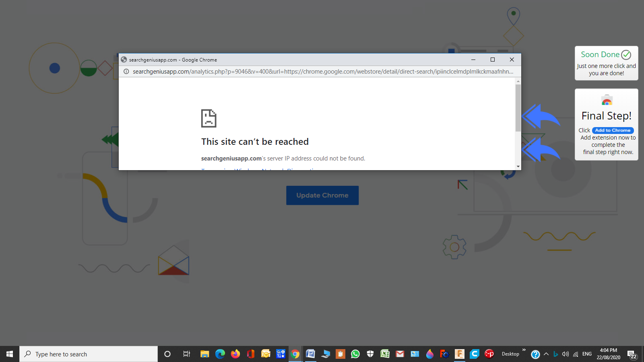Open the red Fo gear app on taskbar
The image size is (644, 362).
[445, 354]
